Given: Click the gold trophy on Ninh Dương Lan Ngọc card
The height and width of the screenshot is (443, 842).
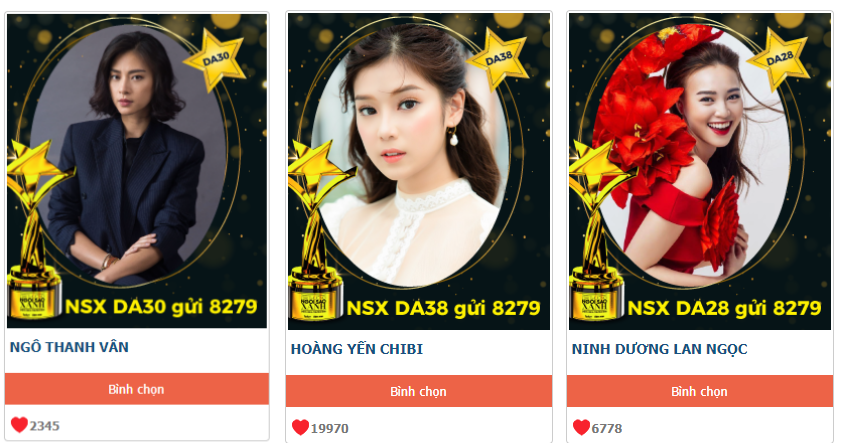Looking at the screenshot, I should (598, 230).
